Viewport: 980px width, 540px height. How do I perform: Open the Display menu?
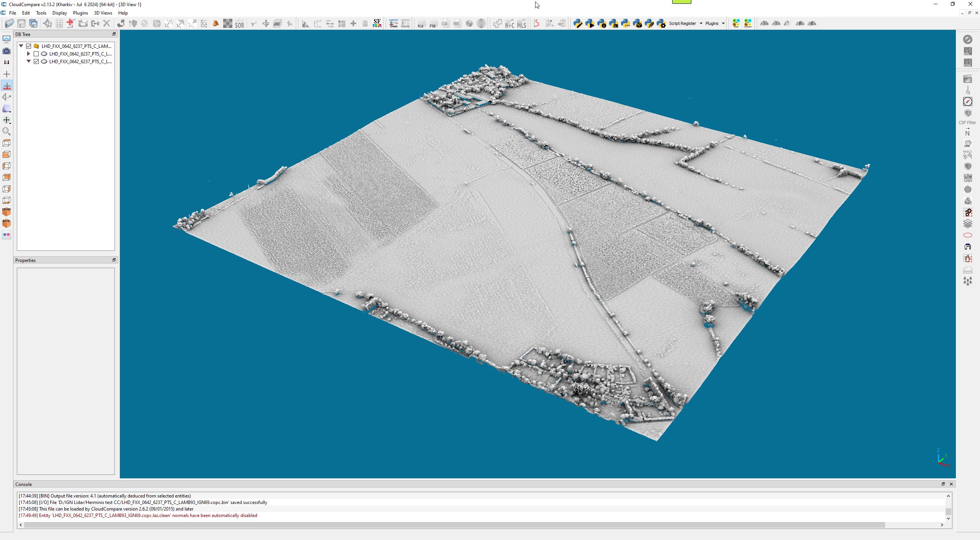tap(59, 13)
